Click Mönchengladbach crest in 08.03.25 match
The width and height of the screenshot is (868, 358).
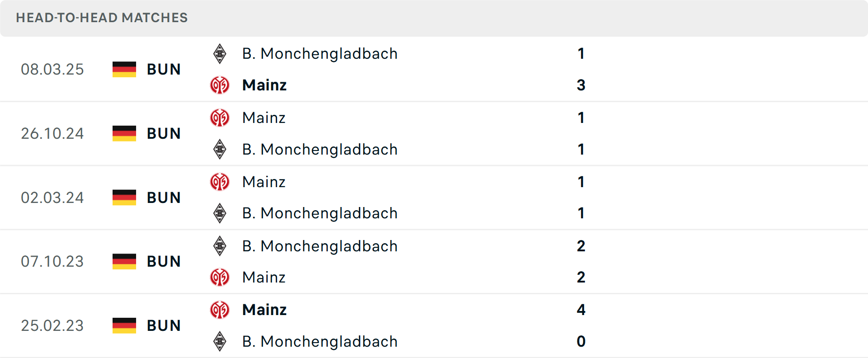pos(220,54)
